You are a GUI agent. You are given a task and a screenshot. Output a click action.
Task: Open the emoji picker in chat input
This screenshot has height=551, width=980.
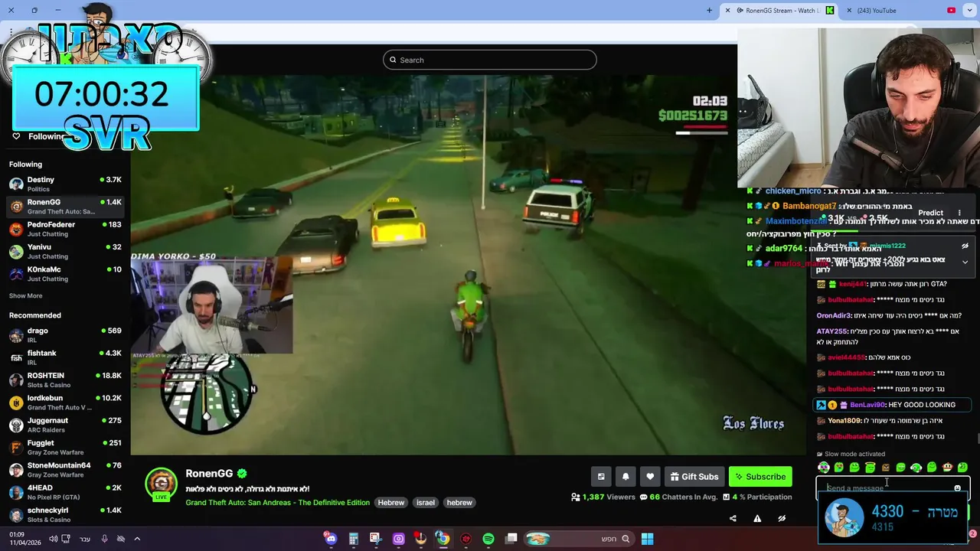957,488
